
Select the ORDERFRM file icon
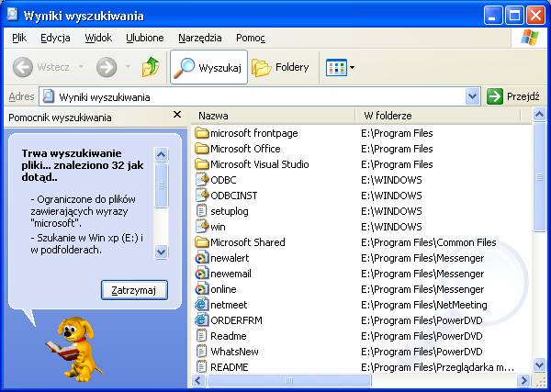(201, 320)
